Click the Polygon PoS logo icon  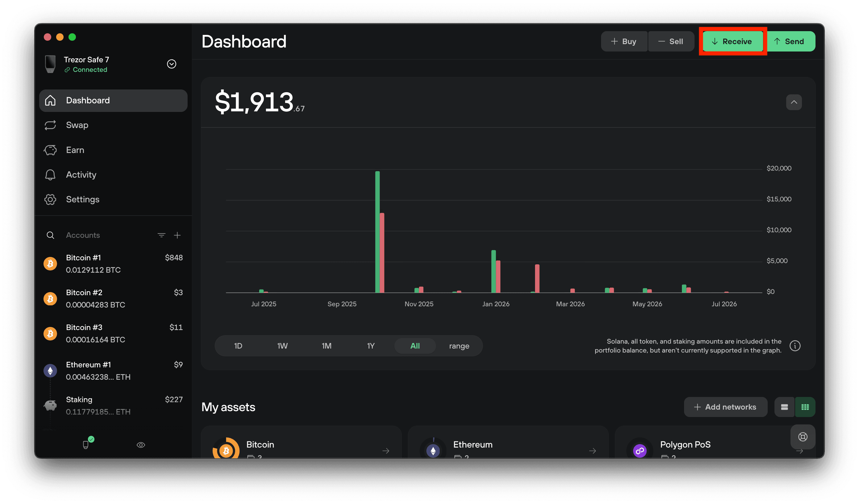pos(640,451)
